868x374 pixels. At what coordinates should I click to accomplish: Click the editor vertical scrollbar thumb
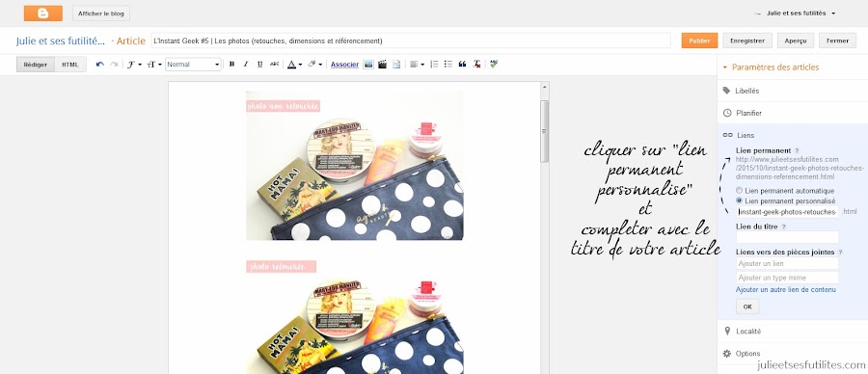(545, 132)
